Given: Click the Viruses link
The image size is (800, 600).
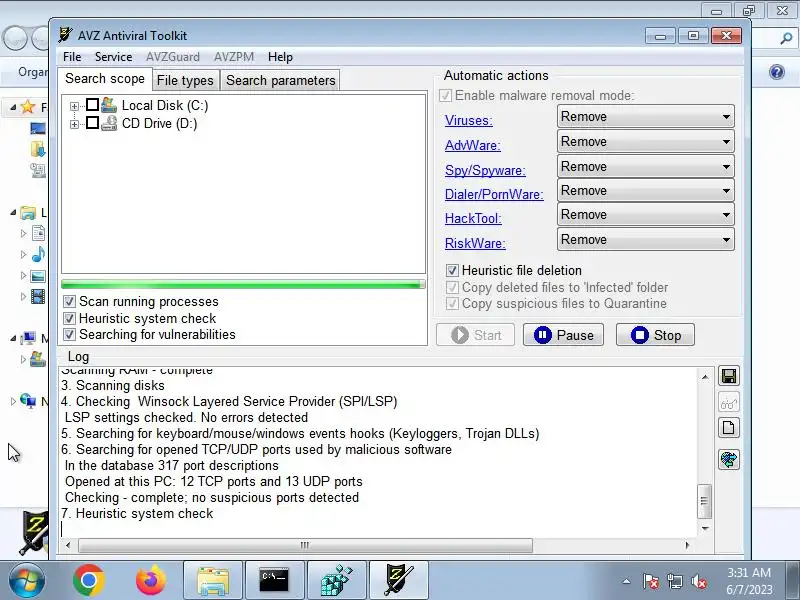Looking at the screenshot, I should tap(469, 120).
